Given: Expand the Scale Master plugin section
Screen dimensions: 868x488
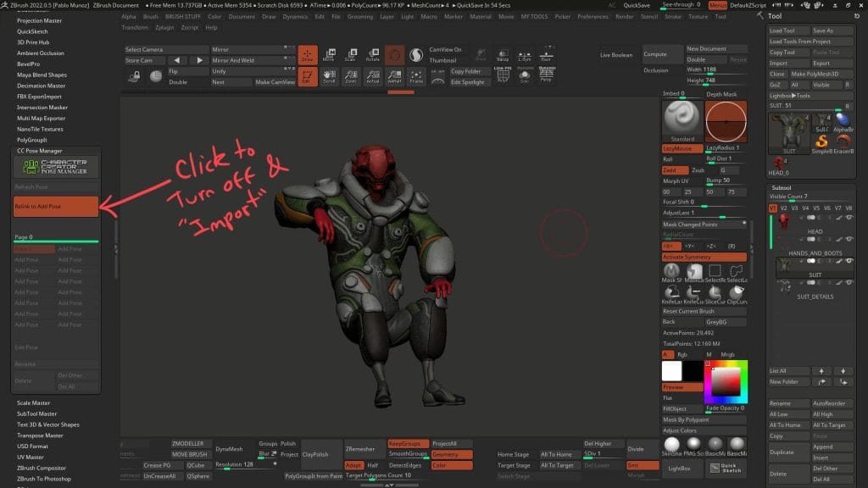Looking at the screenshot, I should [34, 403].
